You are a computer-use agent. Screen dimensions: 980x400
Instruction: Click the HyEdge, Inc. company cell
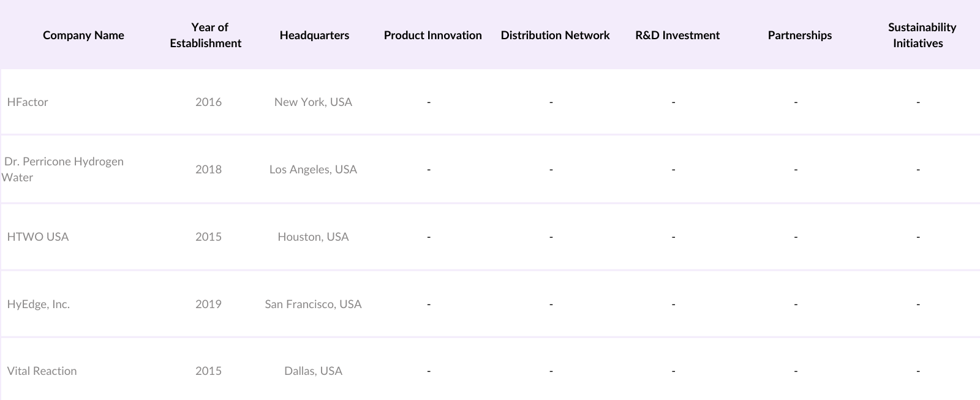39,304
